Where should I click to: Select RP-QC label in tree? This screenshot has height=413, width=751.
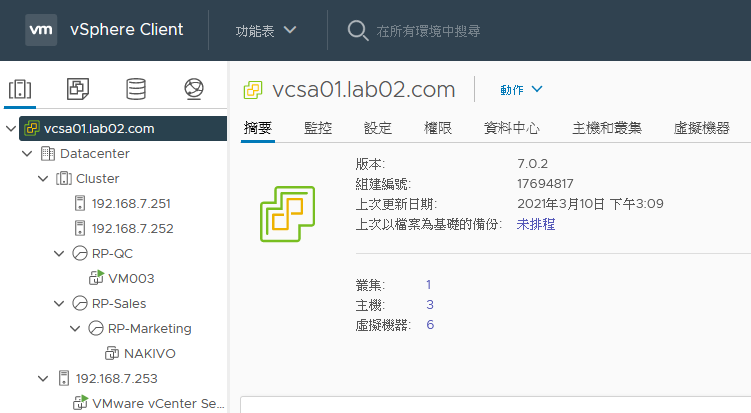click(x=112, y=253)
